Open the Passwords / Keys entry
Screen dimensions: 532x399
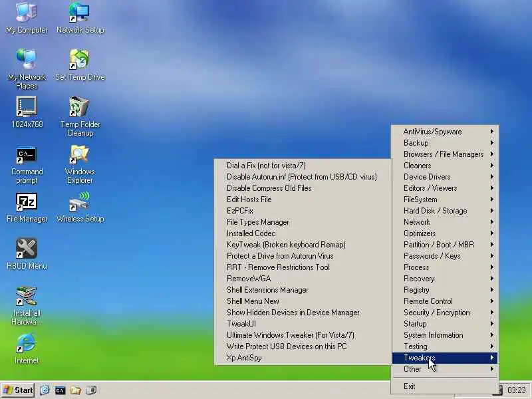(x=445, y=256)
